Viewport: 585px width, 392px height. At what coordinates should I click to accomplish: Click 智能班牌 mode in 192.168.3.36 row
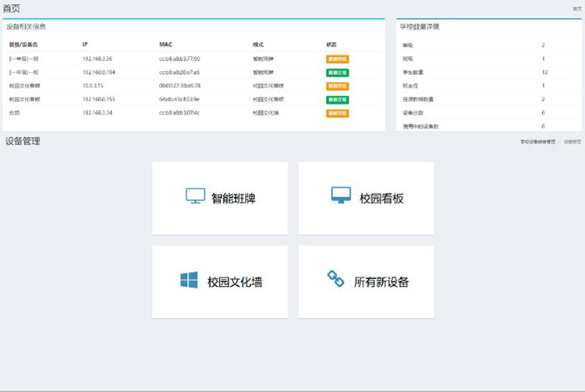click(263, 59)
